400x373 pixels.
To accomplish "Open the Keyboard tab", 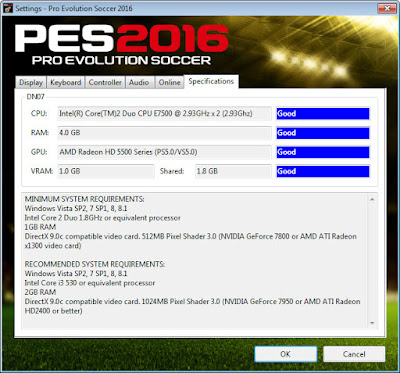I will click(x=66, y=82).
